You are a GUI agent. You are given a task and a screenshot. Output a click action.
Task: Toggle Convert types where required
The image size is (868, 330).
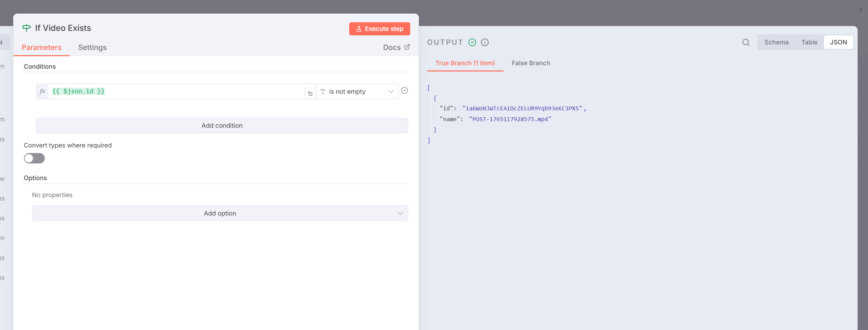pyautogui.click(x=34, y=158)
